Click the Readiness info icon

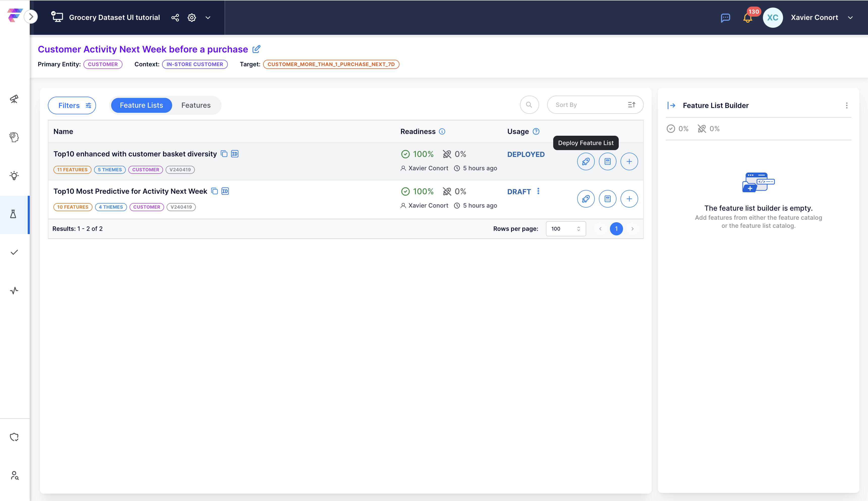(x=442, y=131)
